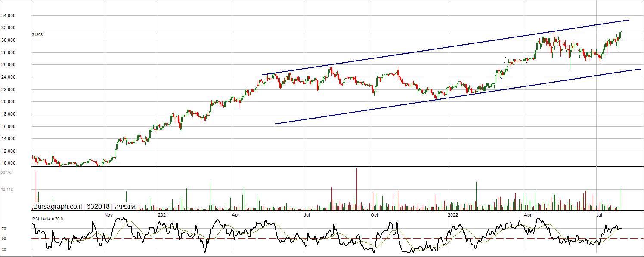Screen dimensions: 644x257
Task: Select the Hebrew stock name אינפיניה
Action: click(x=125, y=207)
